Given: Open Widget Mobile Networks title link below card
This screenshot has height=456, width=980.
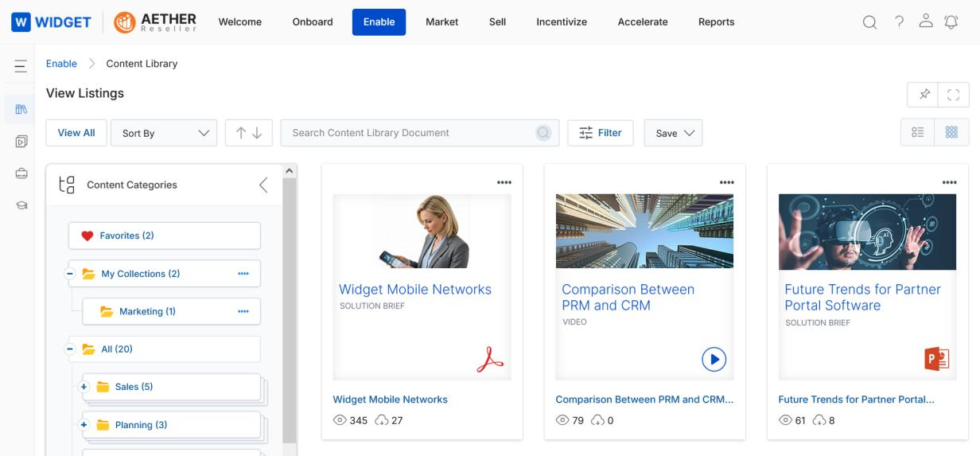Looking at the screenshot, I should click(390, 399).
